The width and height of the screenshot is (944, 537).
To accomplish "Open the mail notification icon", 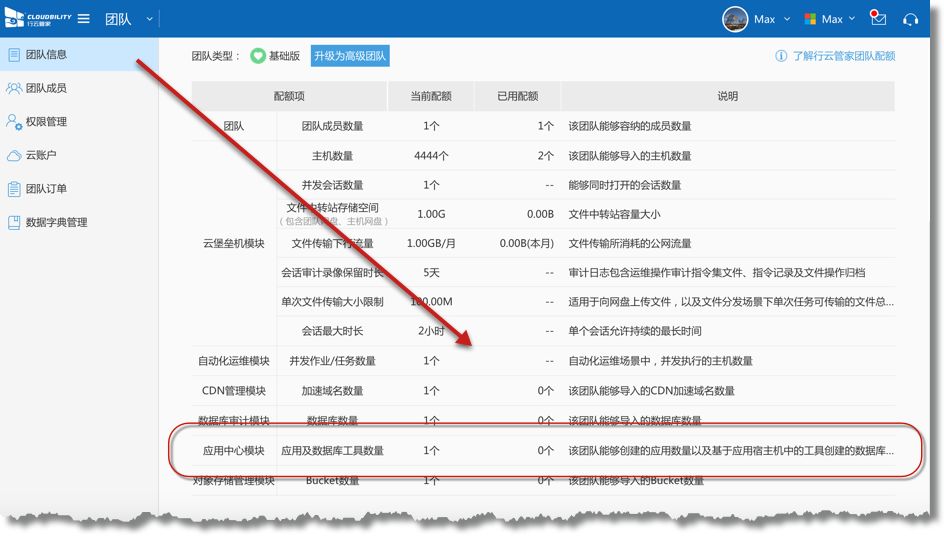I will click(x=878, y=18).
